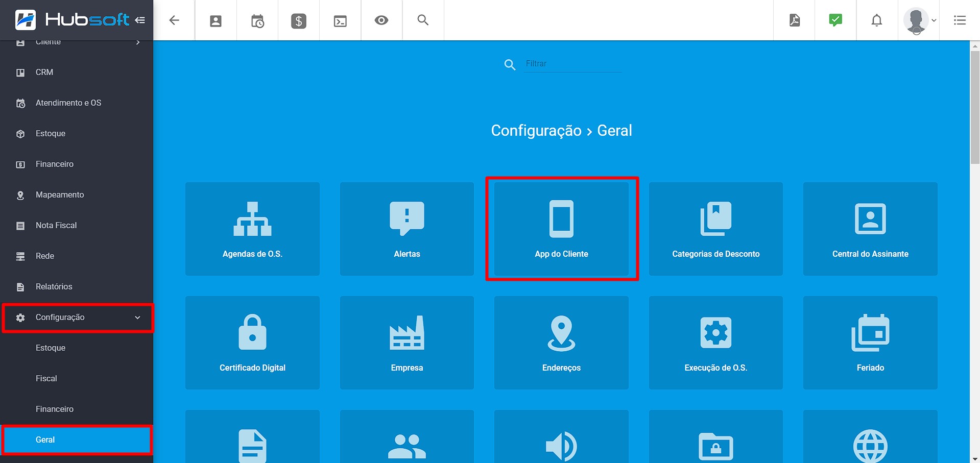Image resolution: width=980 pixels, height=463 pixels.
Task: Select Financeiro under Configuração
Action: pos(77,409)
